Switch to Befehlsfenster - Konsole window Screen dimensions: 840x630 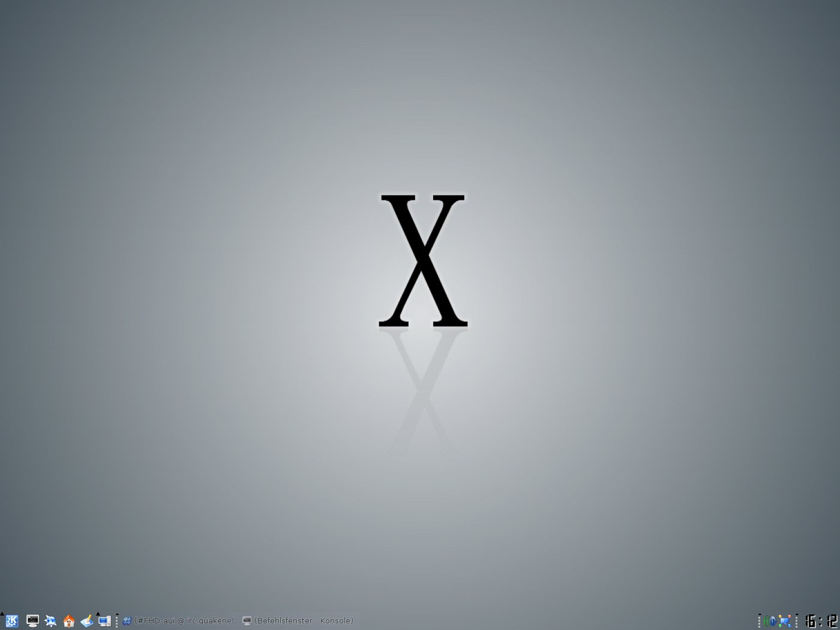point(298,621)
